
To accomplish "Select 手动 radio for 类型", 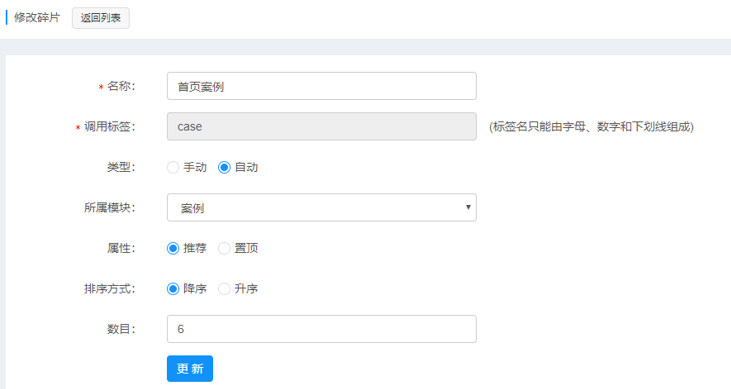I will pos(173,167).
